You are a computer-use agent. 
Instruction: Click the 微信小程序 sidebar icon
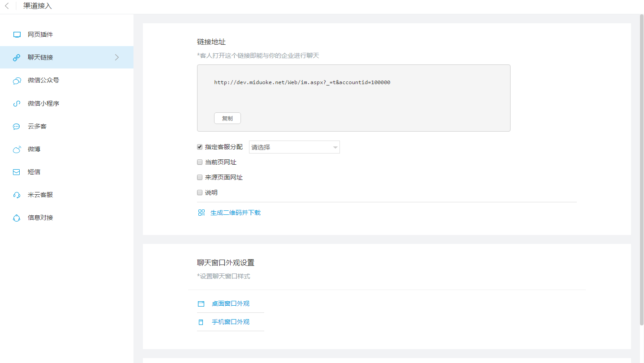tap(17, 104)
